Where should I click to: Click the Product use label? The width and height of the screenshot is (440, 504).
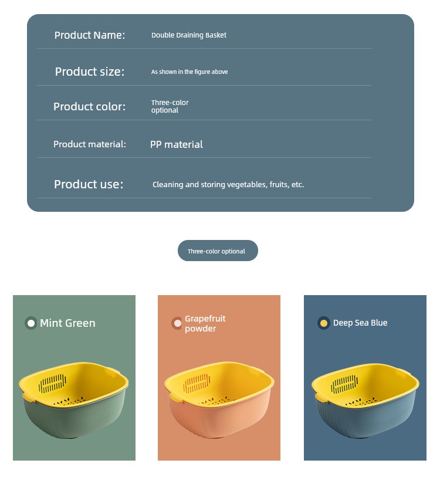pyautogui.click(x=89, y=184)
